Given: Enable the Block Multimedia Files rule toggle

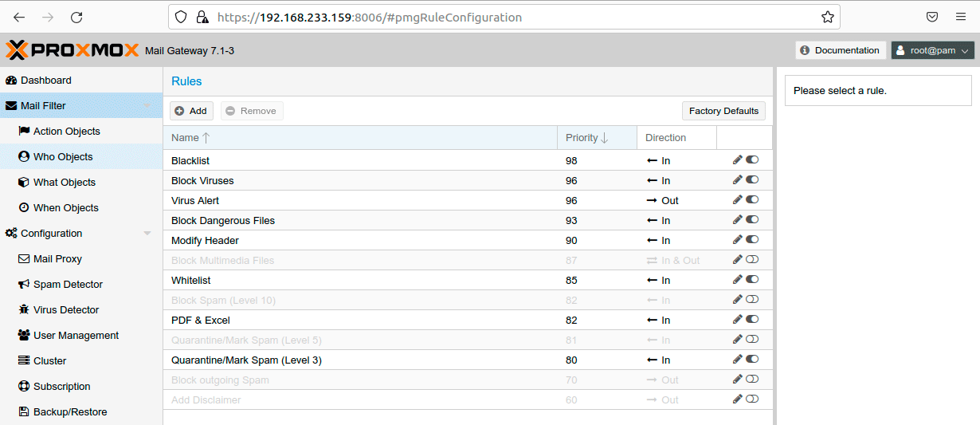Looking at the screenshot, I should [x=752, y=259].
